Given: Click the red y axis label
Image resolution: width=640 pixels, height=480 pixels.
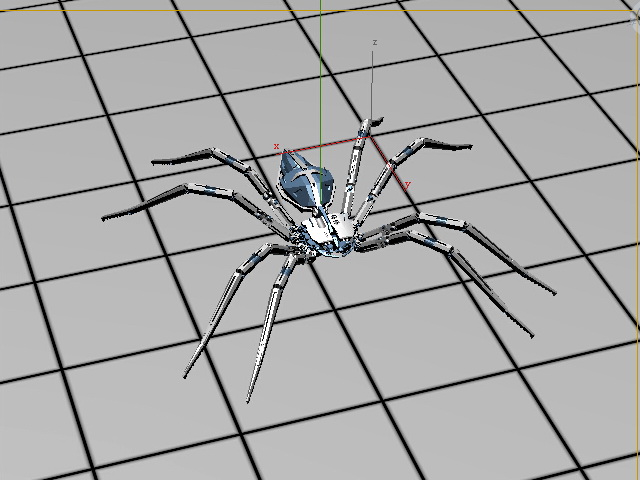Looking at the screenshot, I should click(x=407, y=185).
